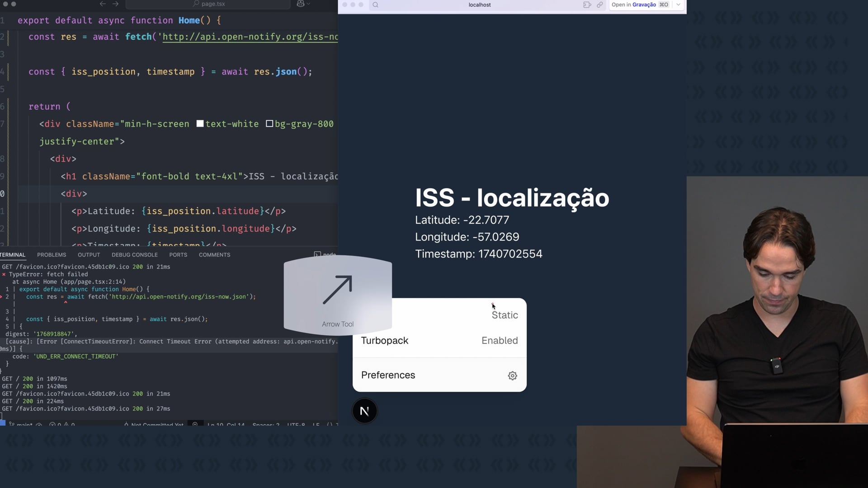Go forward with editor navigation arrow

116,4
